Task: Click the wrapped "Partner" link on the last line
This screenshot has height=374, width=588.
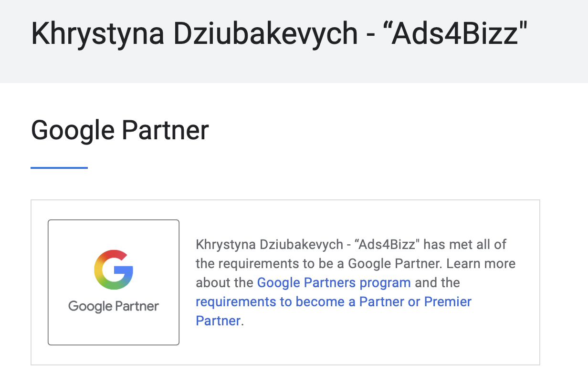Action: (x=218, y=321)
